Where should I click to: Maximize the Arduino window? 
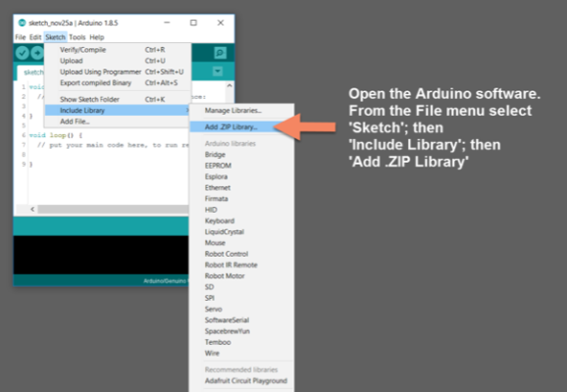pyautogui.click(x=193, y=23)
